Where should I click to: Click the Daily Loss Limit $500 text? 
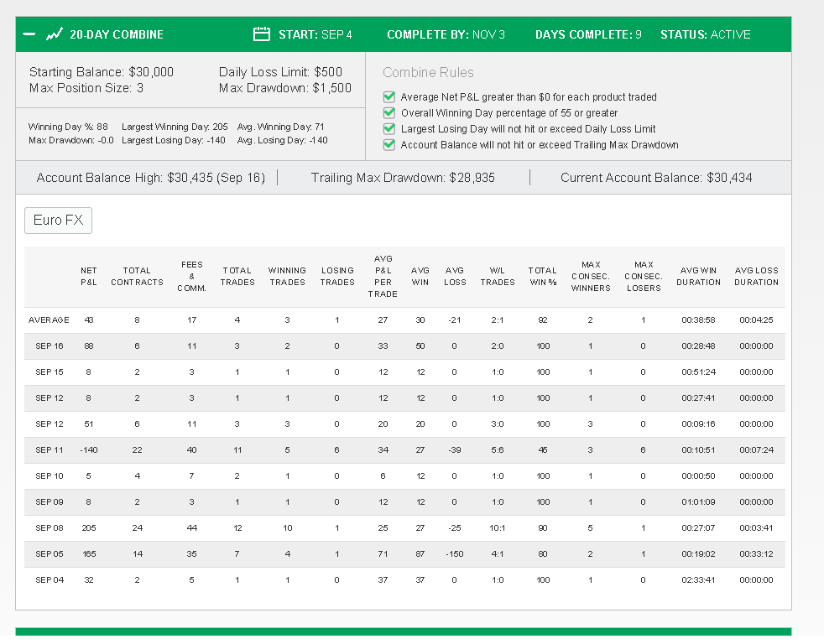point(280,72)
